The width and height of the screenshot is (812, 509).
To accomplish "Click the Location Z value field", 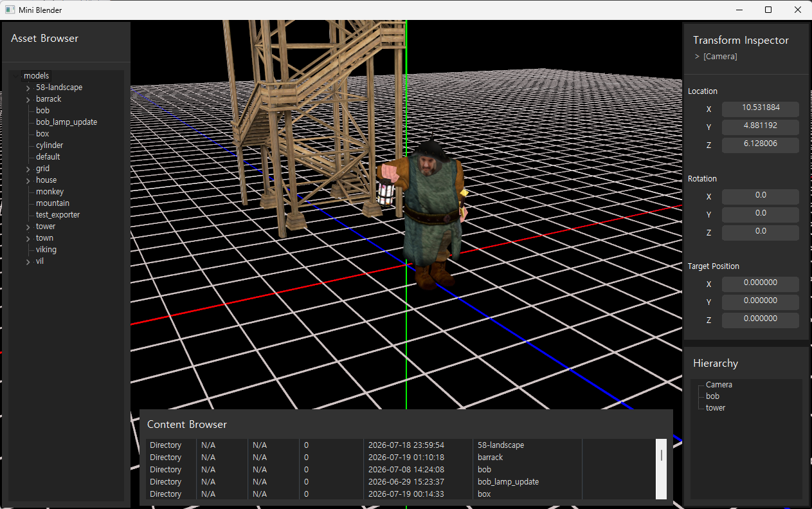I will pyautogui.click(x=761, y=145).
